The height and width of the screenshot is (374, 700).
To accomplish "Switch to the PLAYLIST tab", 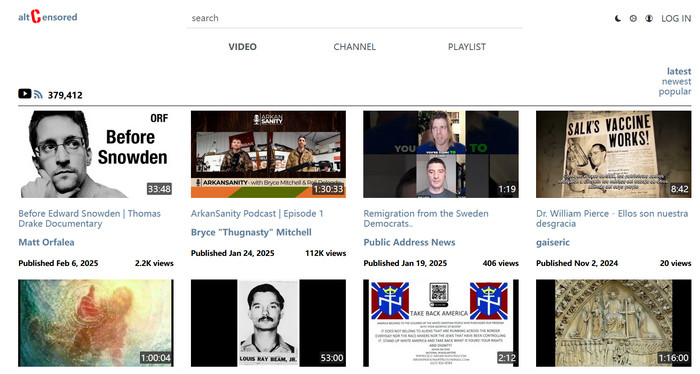I will (467, 46).
